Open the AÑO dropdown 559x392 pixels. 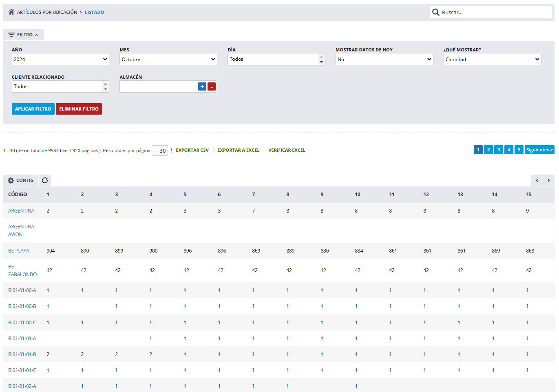(x=60, y=60)
